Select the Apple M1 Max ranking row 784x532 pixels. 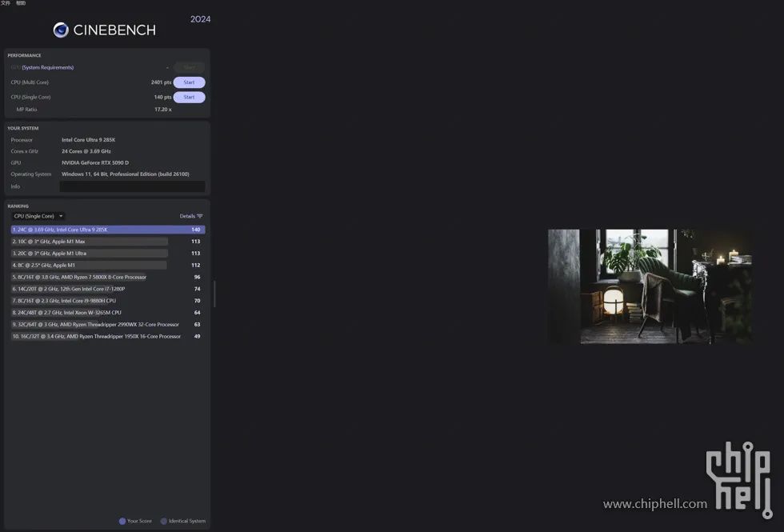coord(108,242)
